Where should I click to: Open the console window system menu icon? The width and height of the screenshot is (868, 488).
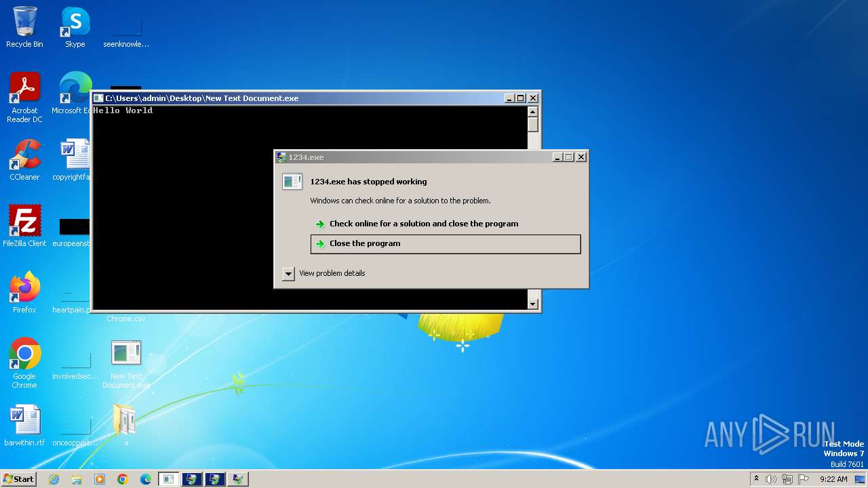point(98,98)
